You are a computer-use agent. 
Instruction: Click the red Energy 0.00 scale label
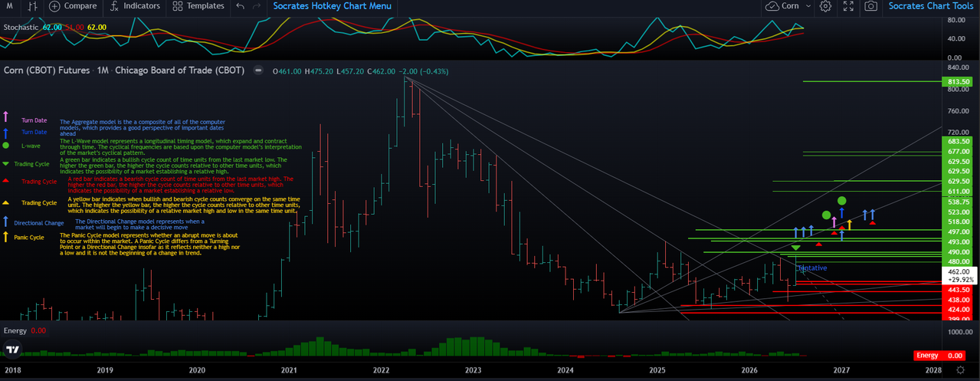(939, 356)
